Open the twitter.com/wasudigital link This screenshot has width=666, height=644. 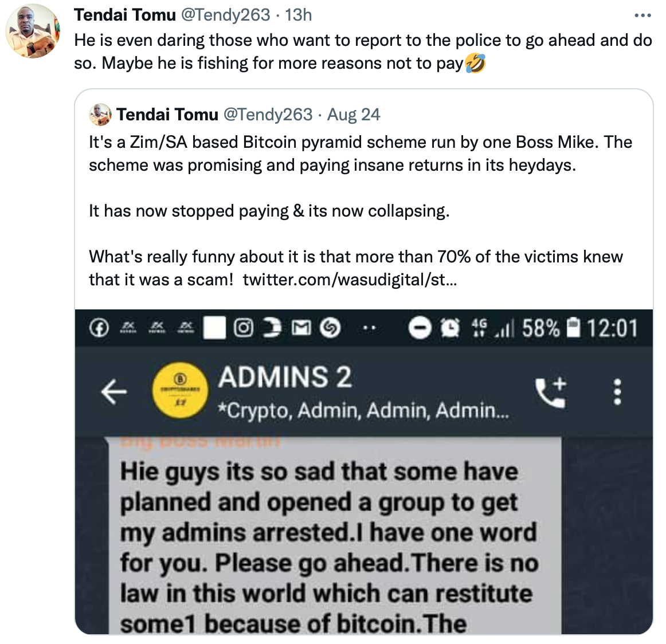350,280
